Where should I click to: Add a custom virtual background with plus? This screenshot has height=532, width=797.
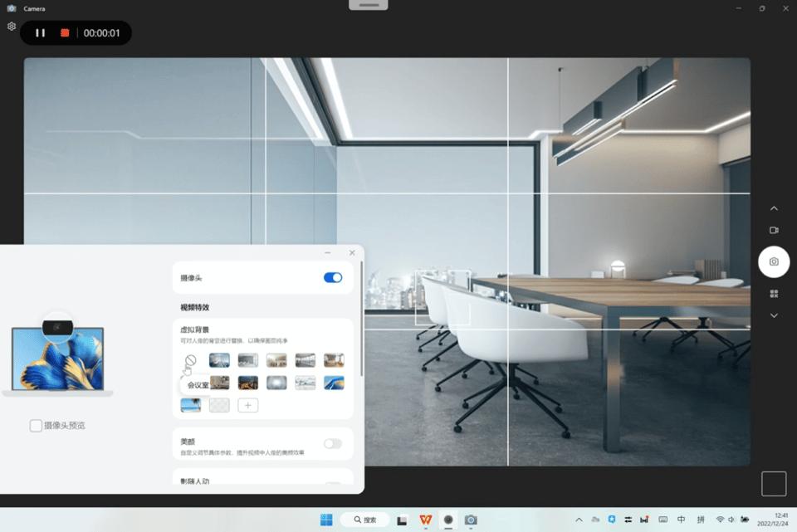[247, 405]
